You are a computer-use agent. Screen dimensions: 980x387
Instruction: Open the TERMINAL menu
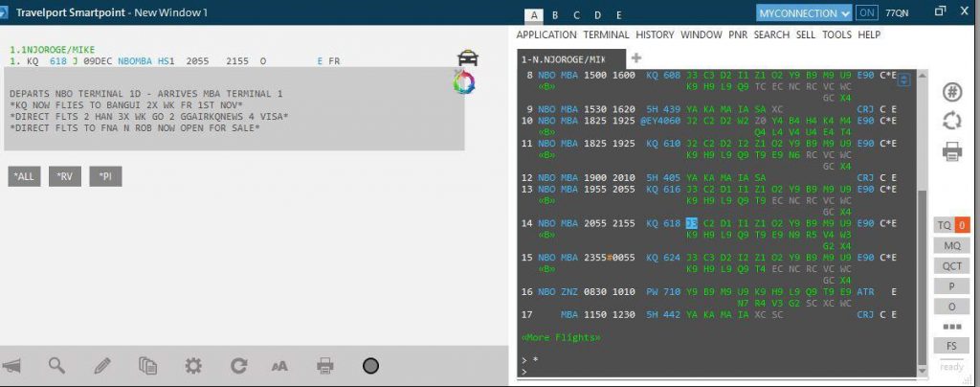606,35
